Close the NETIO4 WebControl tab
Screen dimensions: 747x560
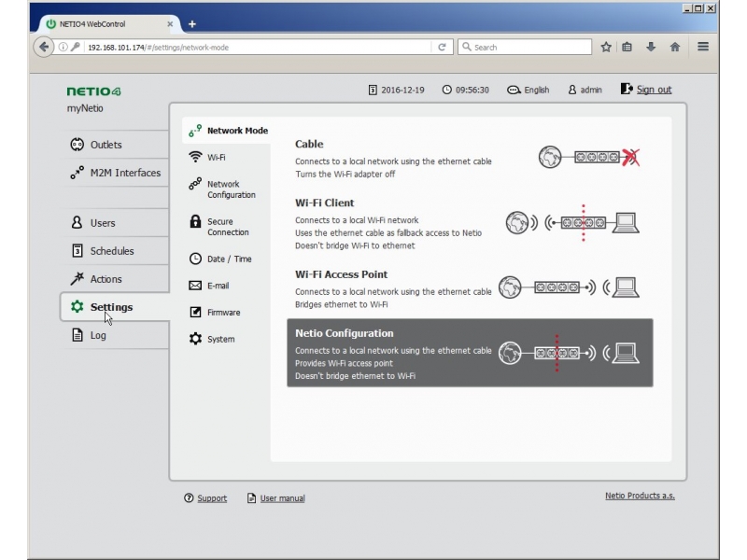(170, 24)
